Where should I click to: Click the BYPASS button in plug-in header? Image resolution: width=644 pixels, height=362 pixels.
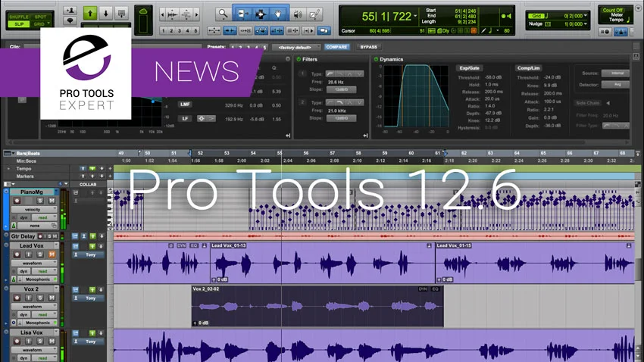pyautogui.click(x=368, y=47)
